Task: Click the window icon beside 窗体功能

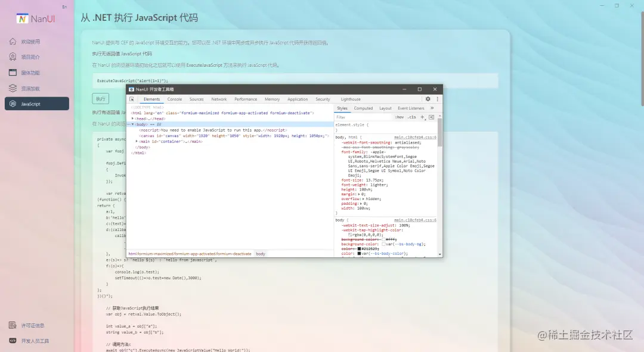Action: coord(13,72)
